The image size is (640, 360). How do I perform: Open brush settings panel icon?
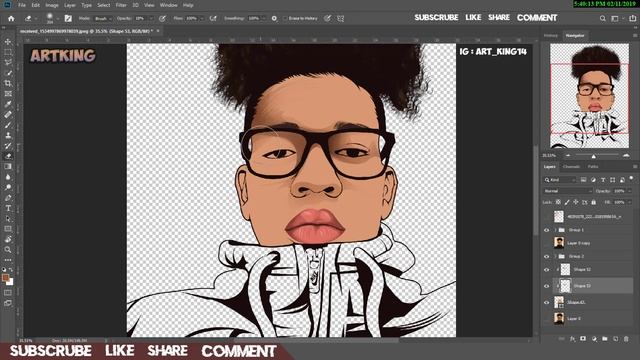(x=68, y=18)
